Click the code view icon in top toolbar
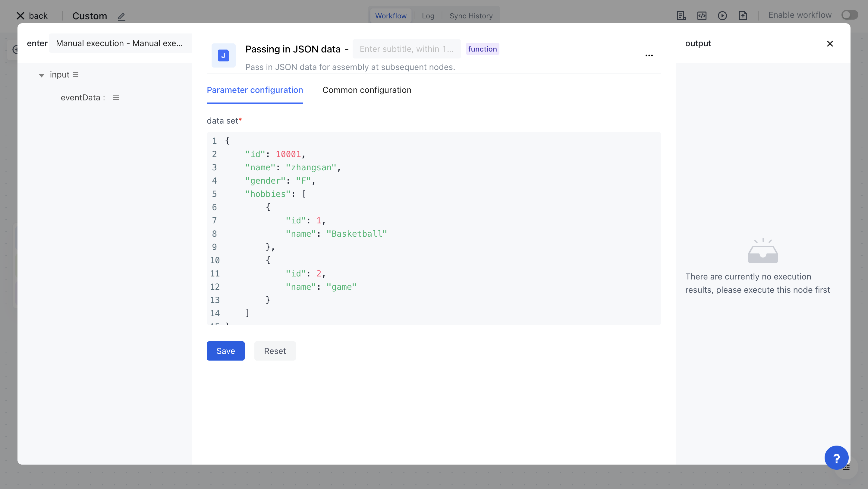 coord(702,15)
